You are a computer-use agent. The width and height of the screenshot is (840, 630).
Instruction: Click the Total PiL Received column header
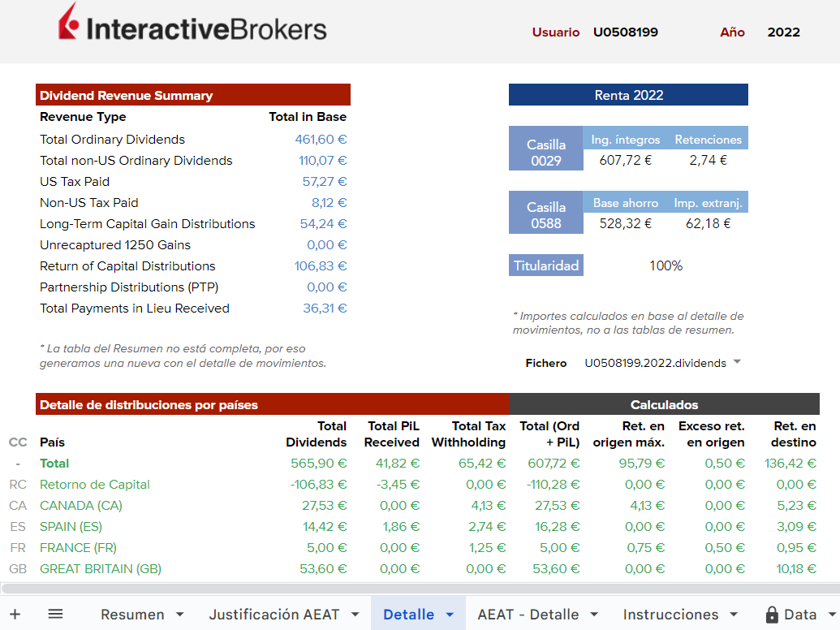click(392, 434)
